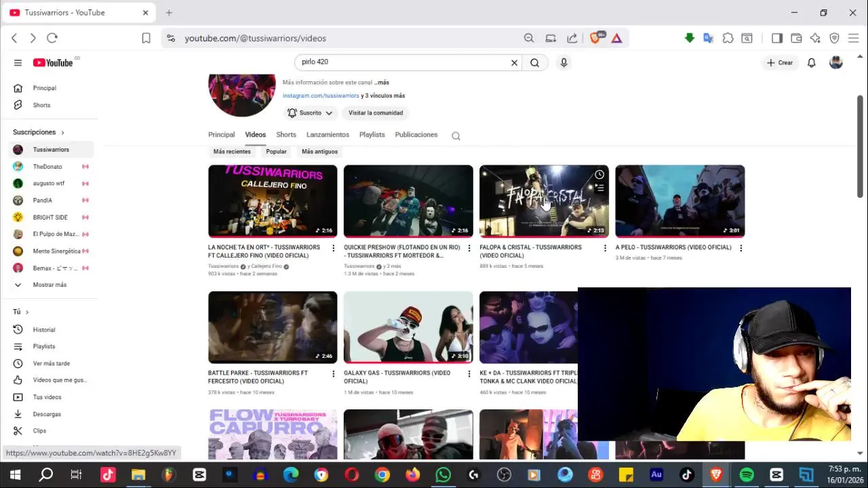Open the Galaxy Gas video thumbnail
This screenshot has width=868, height=488.
click(x=408, y=327)
